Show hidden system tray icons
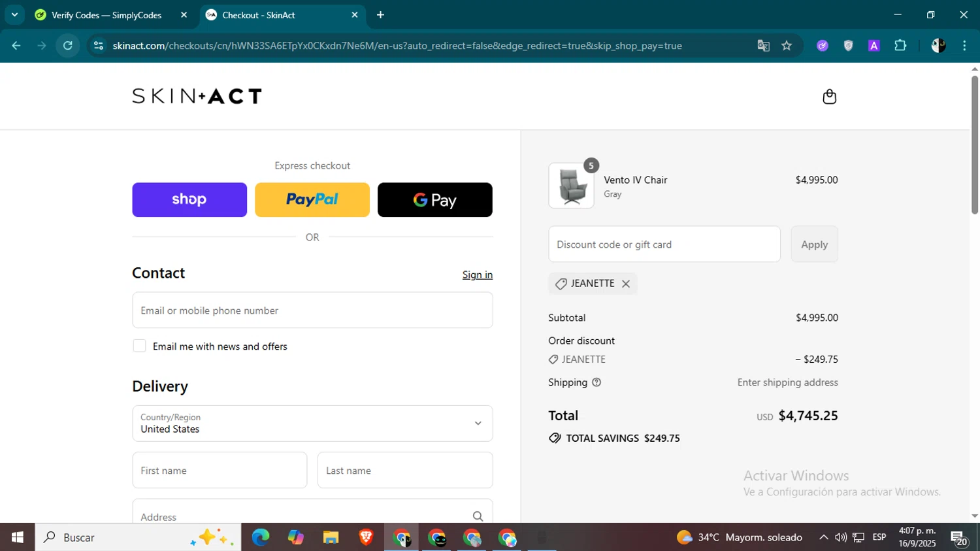This screenshot has width=980, height=551. (x=823, y=537)
